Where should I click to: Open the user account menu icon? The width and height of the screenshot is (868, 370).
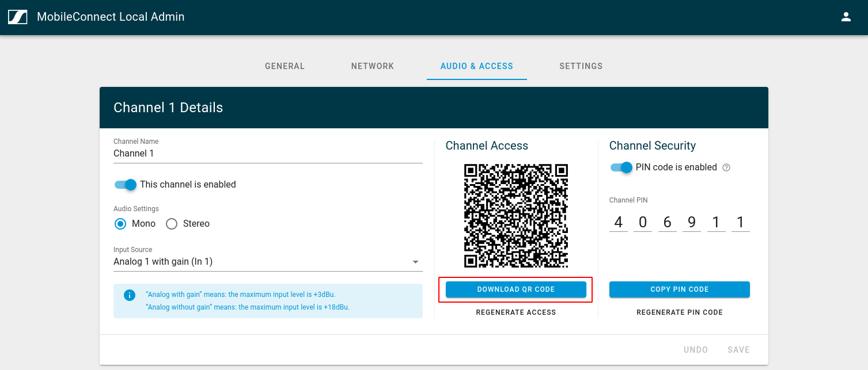[x=846, y=17]
